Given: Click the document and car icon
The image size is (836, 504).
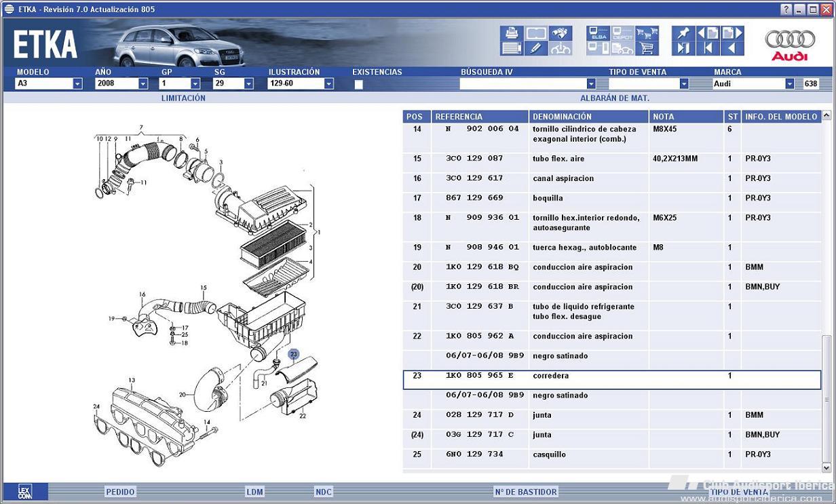Looking at the screenshot, I should (623, 48).
